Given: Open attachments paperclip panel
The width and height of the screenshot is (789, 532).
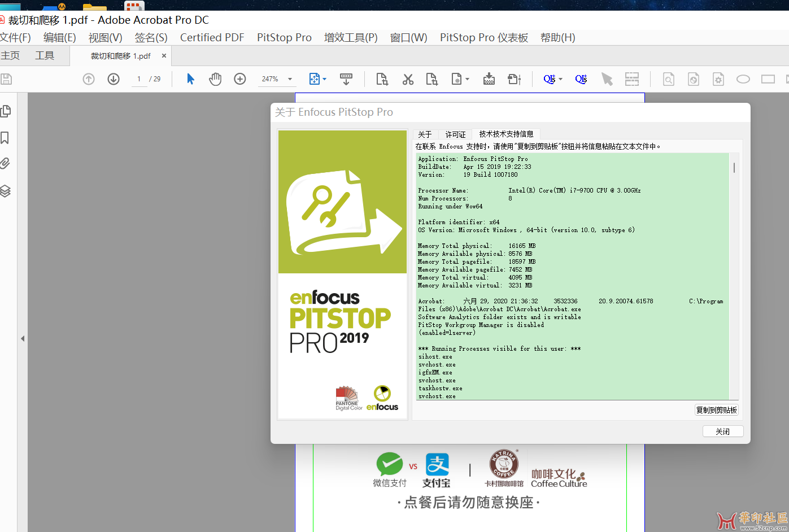Looking at the screenshot, I should 5,164.
